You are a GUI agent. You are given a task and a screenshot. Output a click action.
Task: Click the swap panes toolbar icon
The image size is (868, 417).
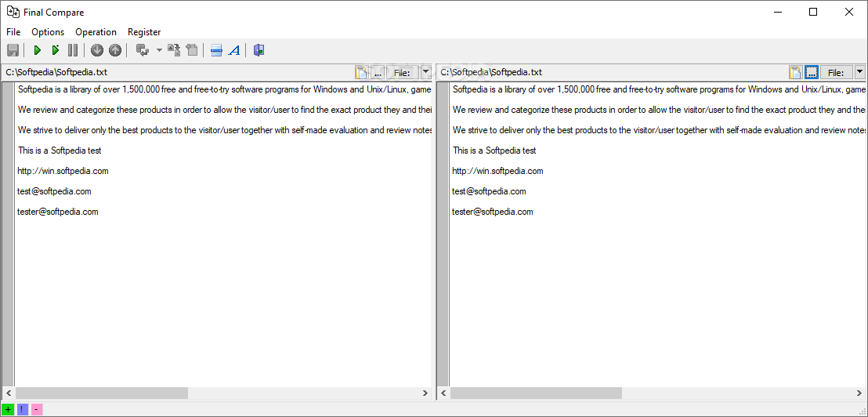click(143, 50)
